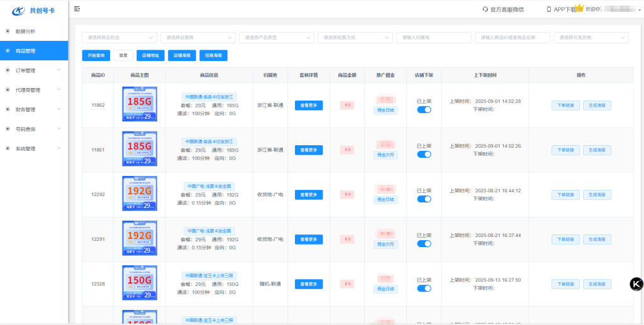Click the phone icon beside APP下载
644x325 pixels.
pyautogui.click(x=549, y=9)
